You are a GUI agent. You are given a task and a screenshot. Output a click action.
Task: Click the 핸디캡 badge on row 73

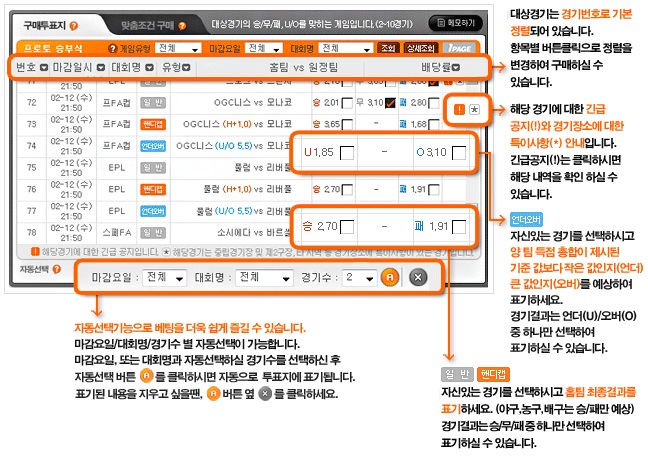coord(153,124)
